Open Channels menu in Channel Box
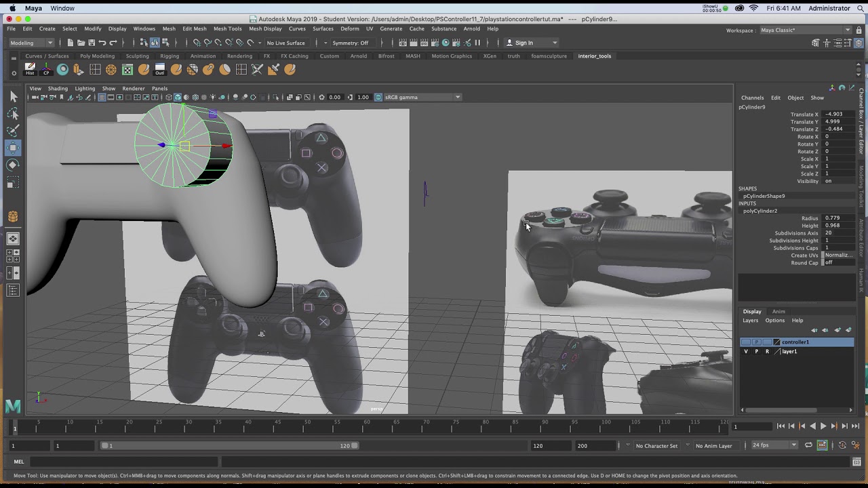868x488 pixels. 752,98
